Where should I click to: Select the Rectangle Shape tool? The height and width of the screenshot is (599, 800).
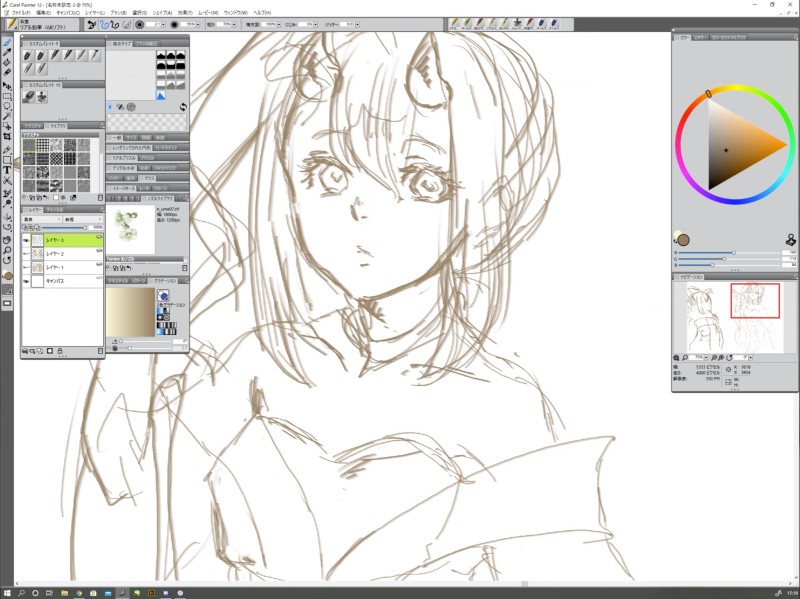coord(7,160)
